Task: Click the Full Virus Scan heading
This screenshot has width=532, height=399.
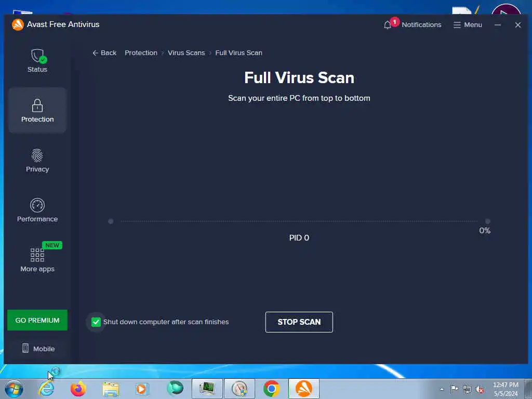Action: click(x=299, y=78)
